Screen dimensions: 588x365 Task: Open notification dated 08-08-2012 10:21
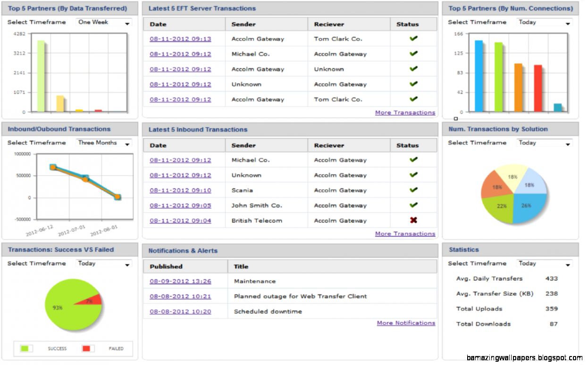(180, 297)
